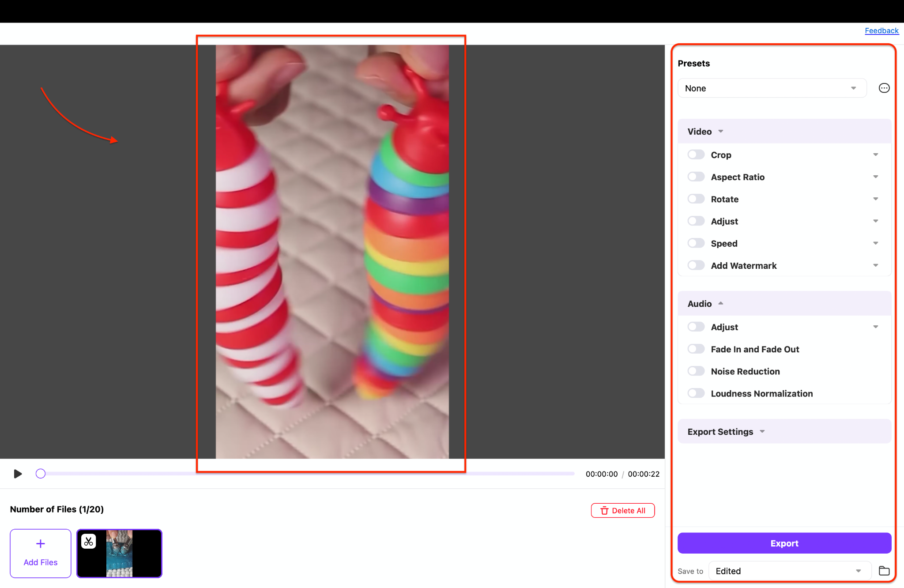This screenshot has height=588, width=904.
Task: Expand the Speed settings
Action: [x=875, y=243]
